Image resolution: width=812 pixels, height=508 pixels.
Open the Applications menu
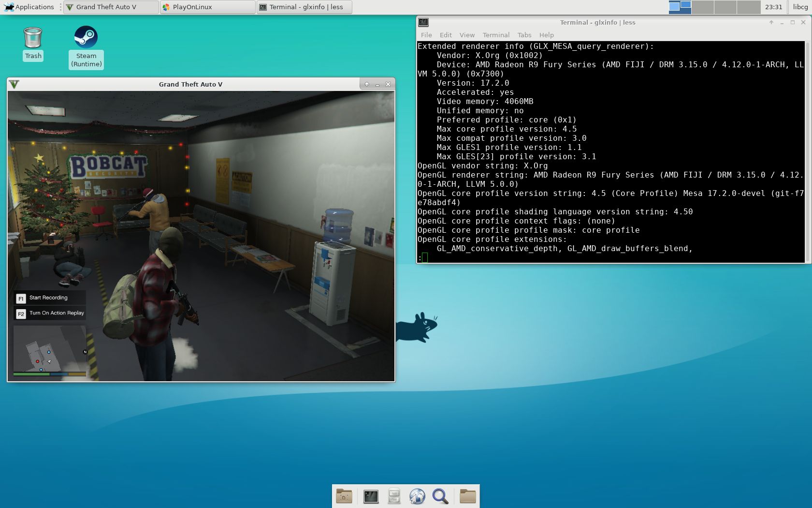(x=29, y=7)
